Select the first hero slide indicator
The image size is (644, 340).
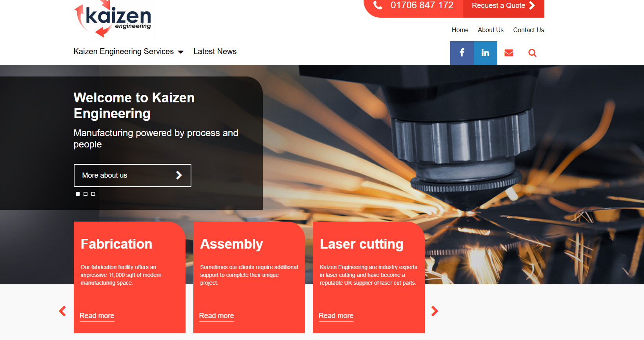pyautogui.click(x=78, y=194)
